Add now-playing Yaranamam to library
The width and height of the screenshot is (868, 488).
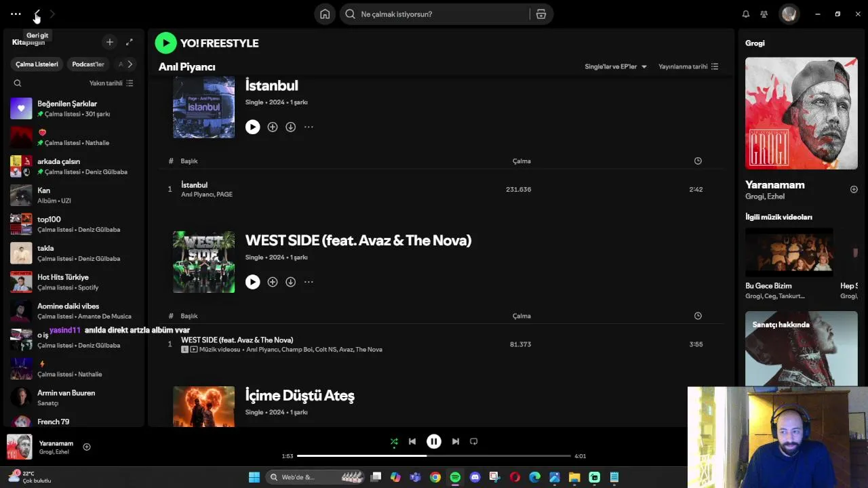(87, 447)
